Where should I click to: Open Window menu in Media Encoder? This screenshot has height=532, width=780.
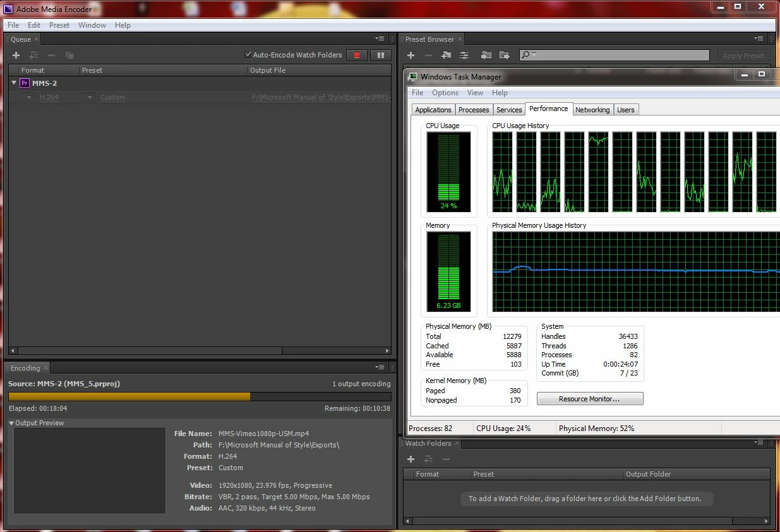92,25
